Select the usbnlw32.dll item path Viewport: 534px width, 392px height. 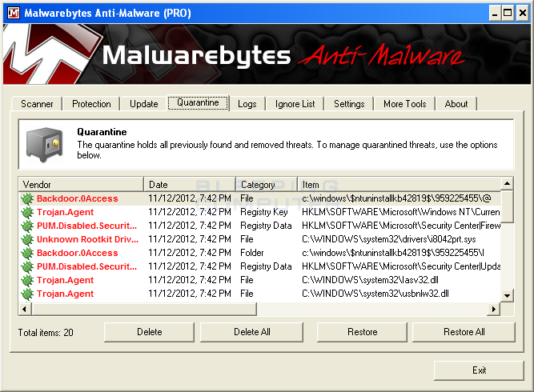375,294
